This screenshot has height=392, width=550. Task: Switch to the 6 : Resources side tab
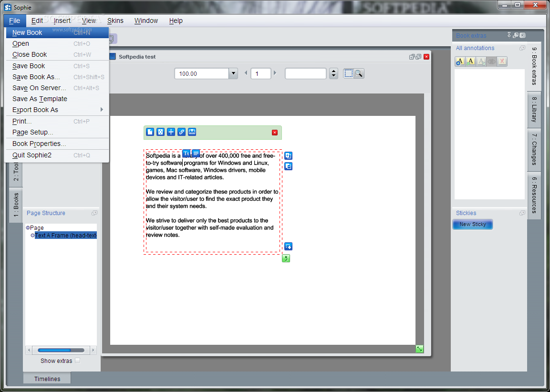point(534,195)
